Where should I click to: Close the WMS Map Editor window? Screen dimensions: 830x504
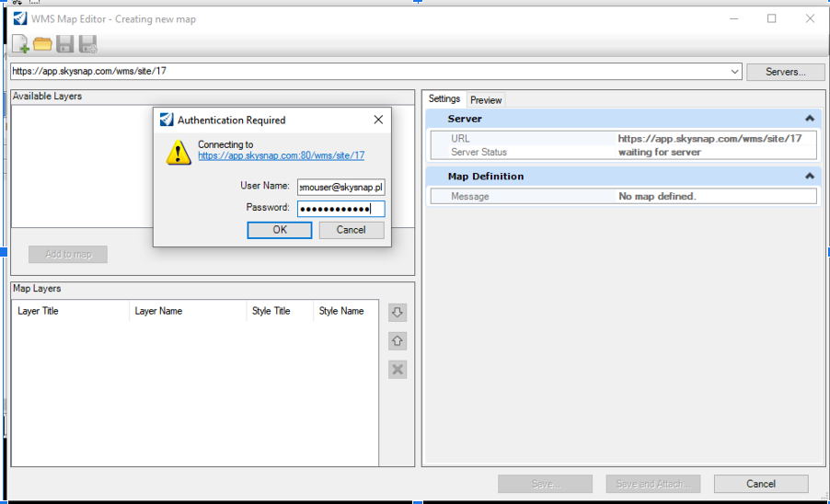click(x=810, y=18)
